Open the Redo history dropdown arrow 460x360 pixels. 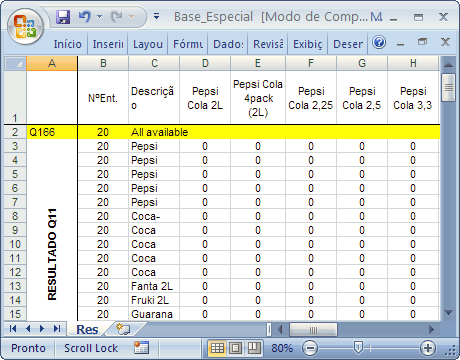coord(131,16)
